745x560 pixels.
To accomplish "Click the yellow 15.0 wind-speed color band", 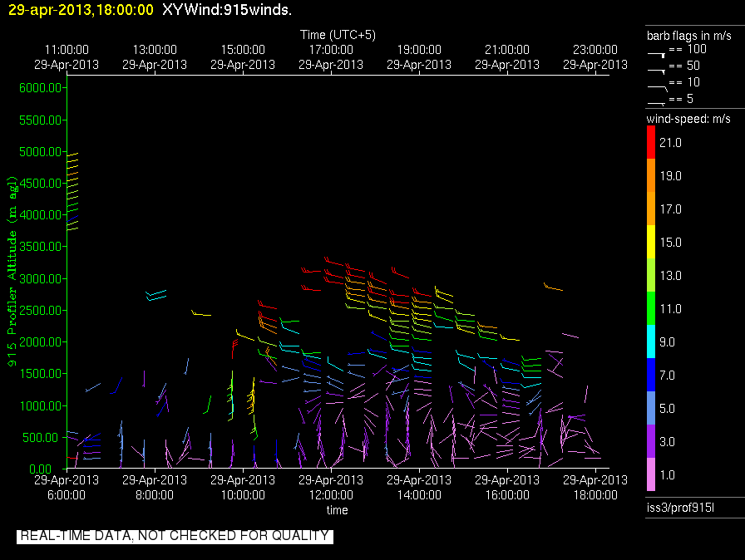I will click(651, 242).
